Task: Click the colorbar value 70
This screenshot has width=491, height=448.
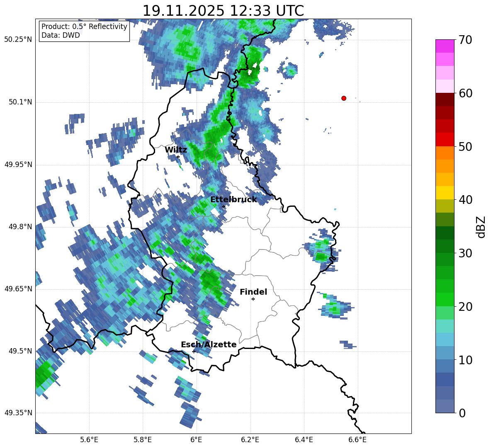Action: coord(465,40)
